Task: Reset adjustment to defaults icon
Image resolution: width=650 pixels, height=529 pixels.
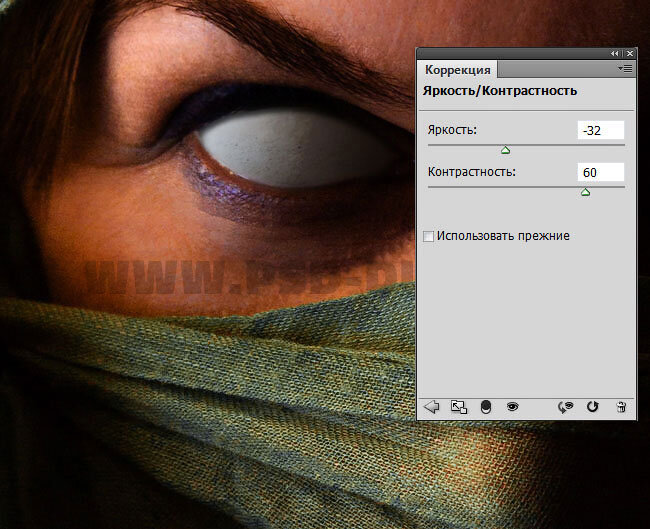Action: [x=592, y=407]
